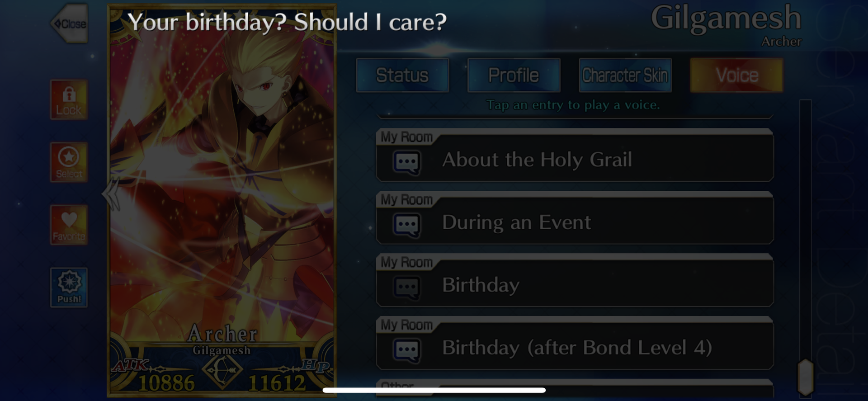Play speech icon for About the Holy Grail
This screenshot has width=868, height=401.
click(406, 163)
